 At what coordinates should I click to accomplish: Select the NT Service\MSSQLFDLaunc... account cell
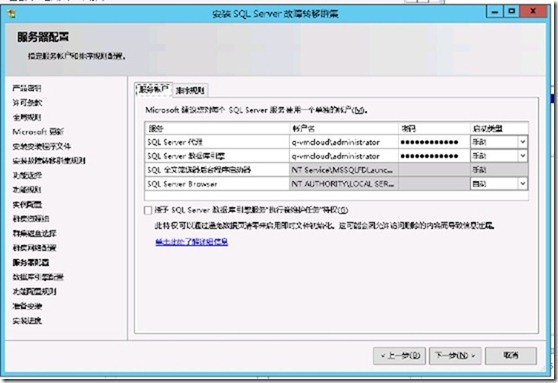(343, 170)
